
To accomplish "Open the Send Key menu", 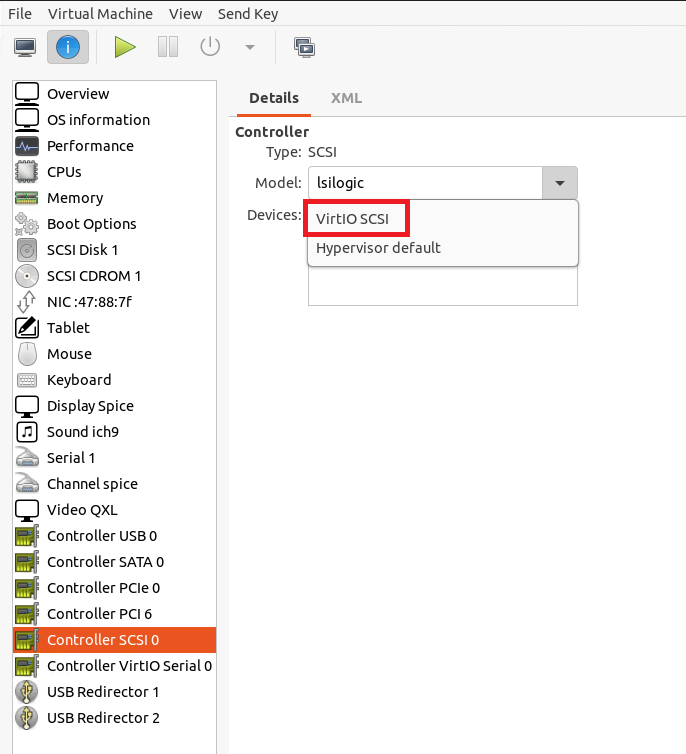I will click(x=250, y=14).
